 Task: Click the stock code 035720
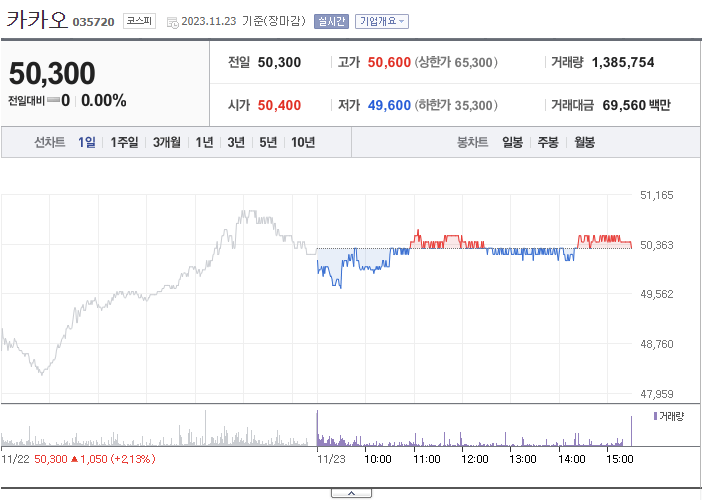(94, 22)
